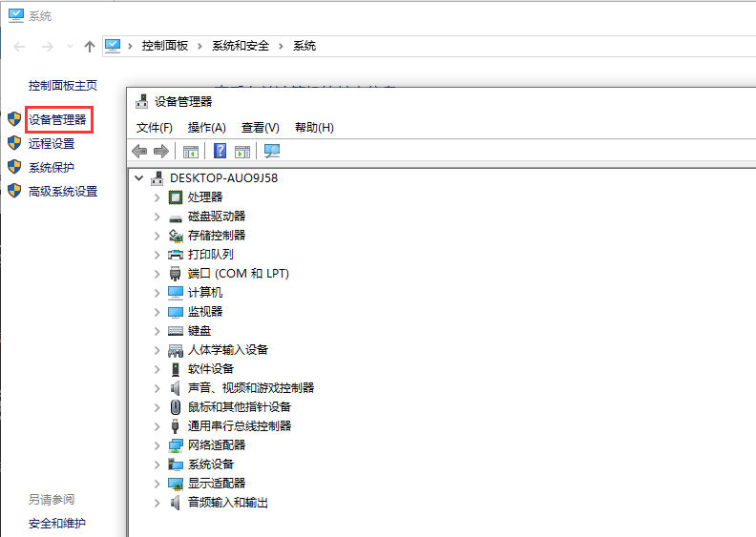Open the 查看(V) menu
The height and width of the screenshot is (537, 756).
pos(261,128)
